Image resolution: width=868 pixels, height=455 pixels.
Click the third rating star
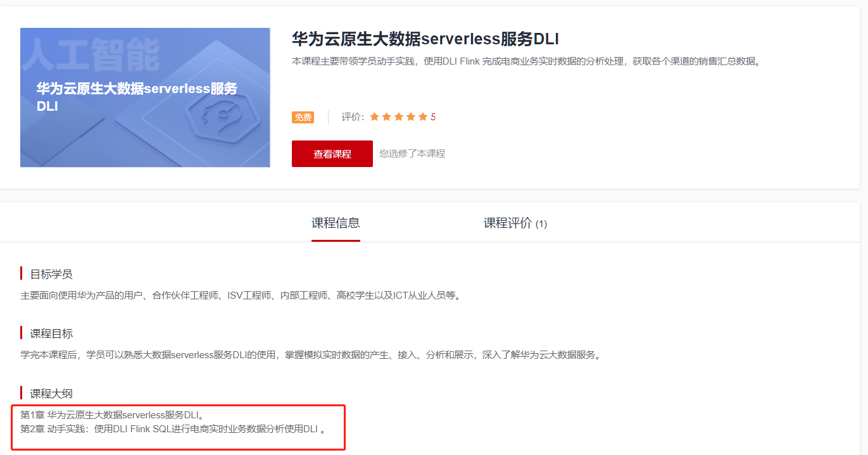point(399,117)
